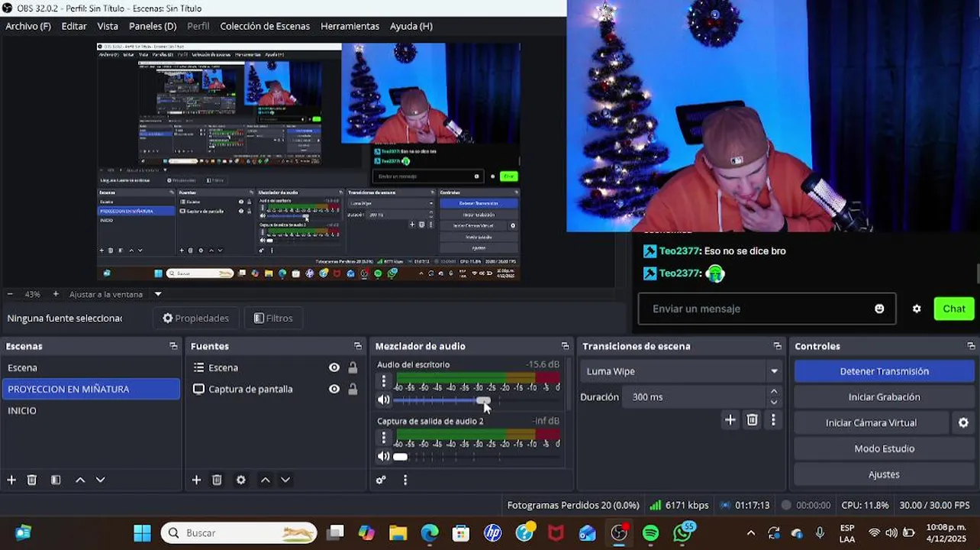Screen dimensions: 980x550
Task: Undock the Fuentes panel
Action: pyautogui.click(x=358, y=346)
